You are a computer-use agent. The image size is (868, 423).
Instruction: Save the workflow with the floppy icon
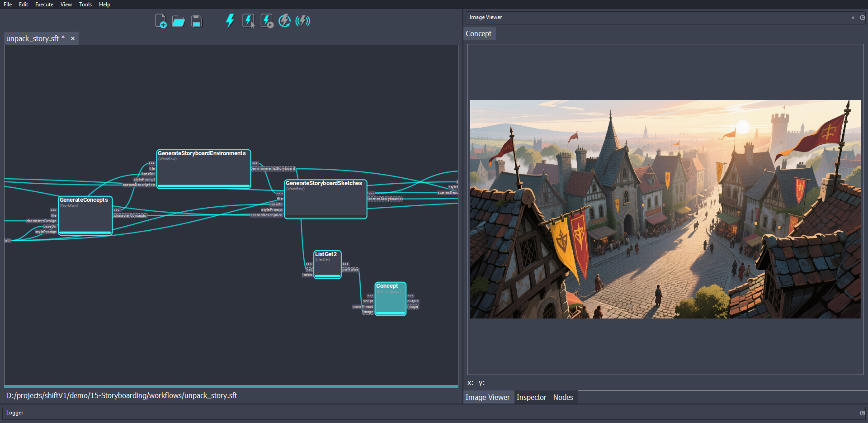(197, 21)
